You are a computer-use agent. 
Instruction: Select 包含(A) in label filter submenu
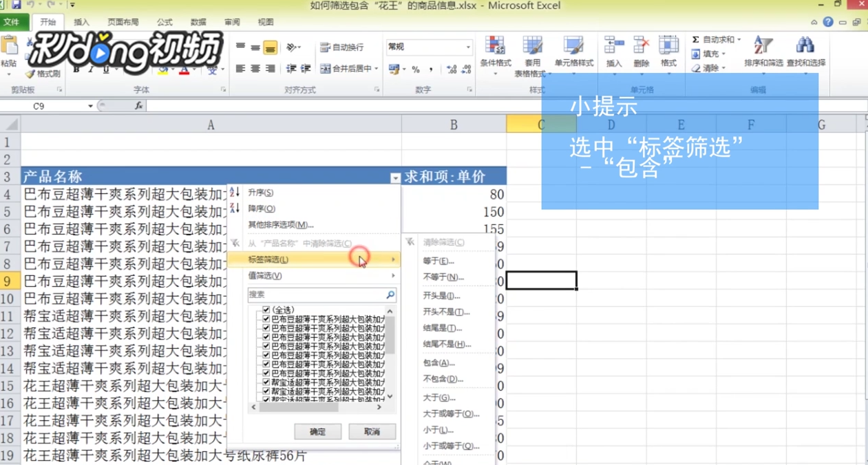pyautogui.click(x=438, y=363)
